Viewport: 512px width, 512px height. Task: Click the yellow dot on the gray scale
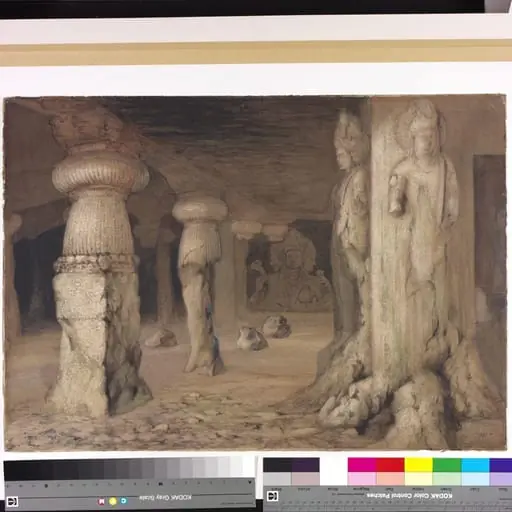[x=113, y=501]
